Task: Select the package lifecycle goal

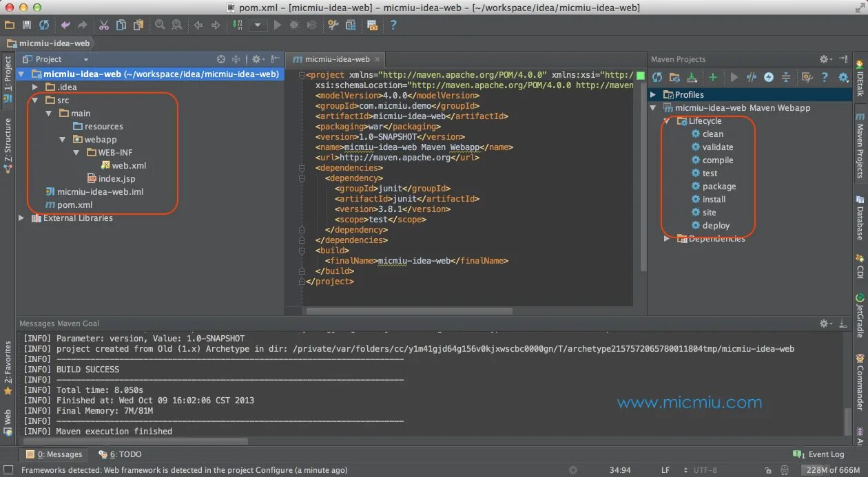Action: point(714,187)
